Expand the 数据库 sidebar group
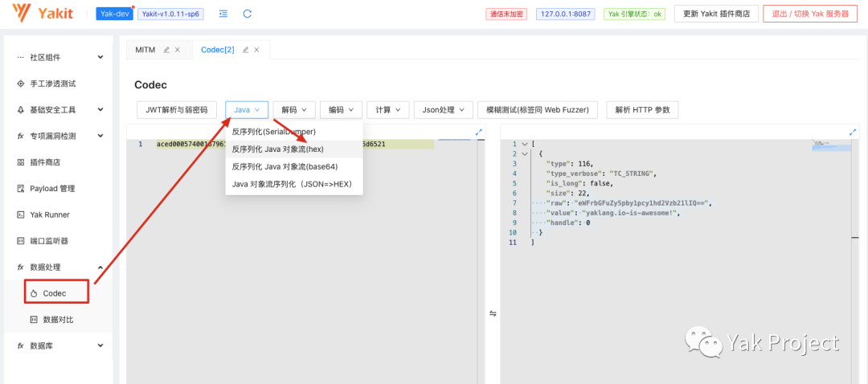This screenshot has width=868, height=384. pos(100,345)
